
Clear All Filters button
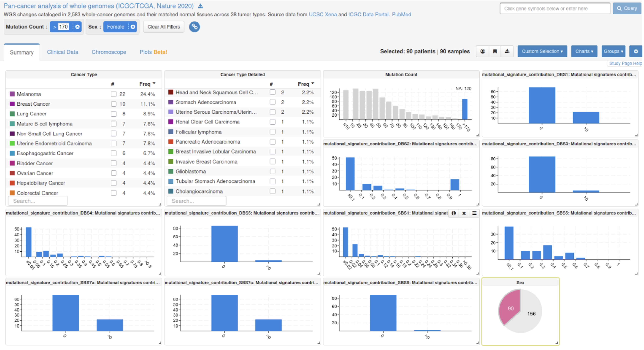click(x=163, y=27)
